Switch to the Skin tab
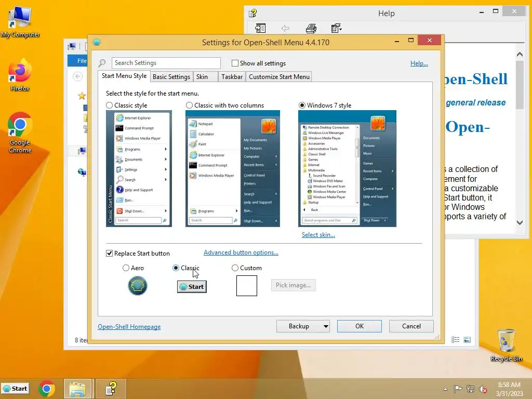Image resolution: width=532 pixels, height=399 pixels. pos(205,77)
